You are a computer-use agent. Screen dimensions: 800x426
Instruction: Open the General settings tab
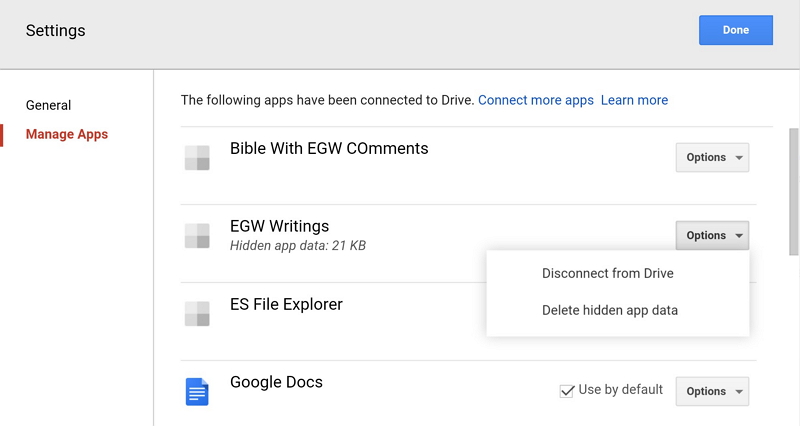coord(48,105)
